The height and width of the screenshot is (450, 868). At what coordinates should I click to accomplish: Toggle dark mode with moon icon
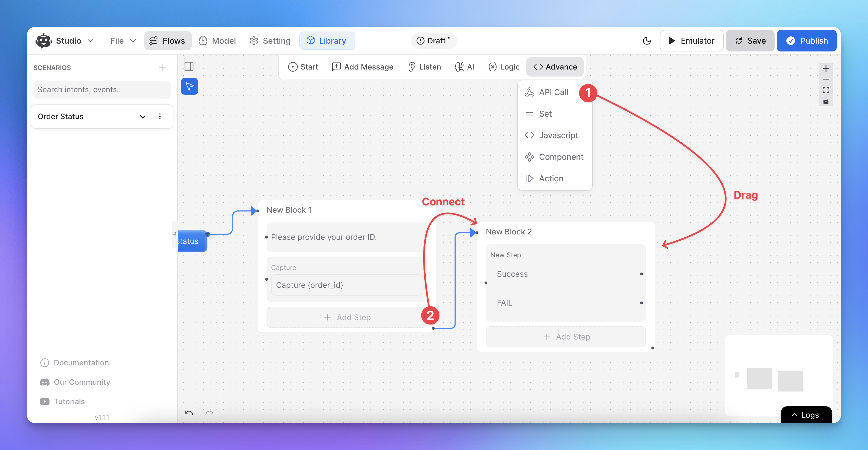click(647, 41)
